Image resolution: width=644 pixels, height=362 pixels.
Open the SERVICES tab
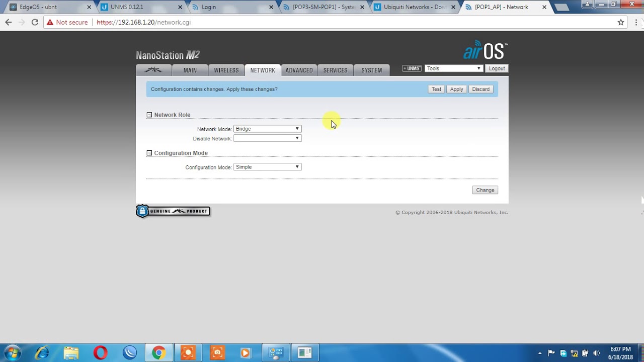(x=335, y=70)
